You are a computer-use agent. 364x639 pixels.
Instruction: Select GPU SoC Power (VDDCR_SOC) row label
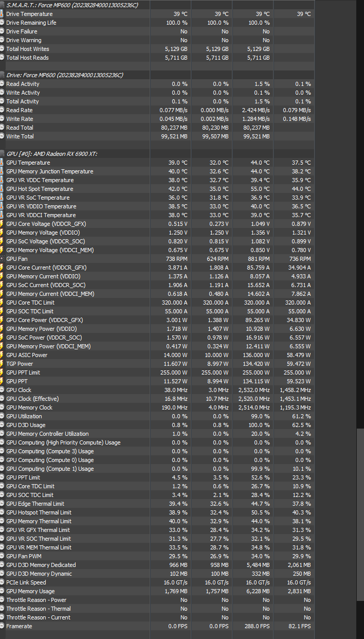tap(44, 338)
